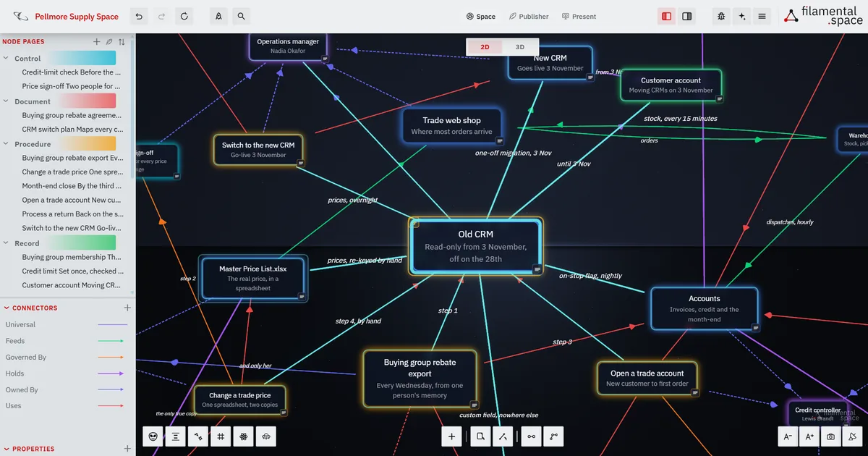868x456 pixels.
Task: Collapse the Document group
Action: pos(7,102)
